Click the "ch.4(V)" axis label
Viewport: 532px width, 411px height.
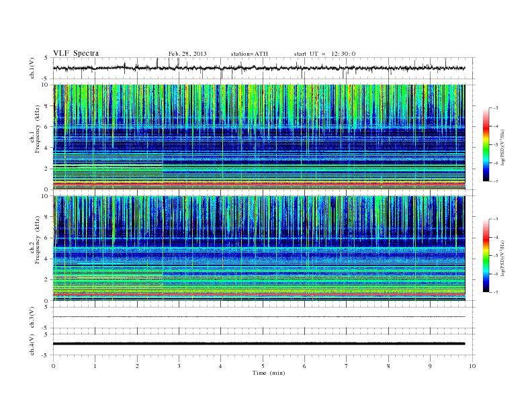coord(32,345)
